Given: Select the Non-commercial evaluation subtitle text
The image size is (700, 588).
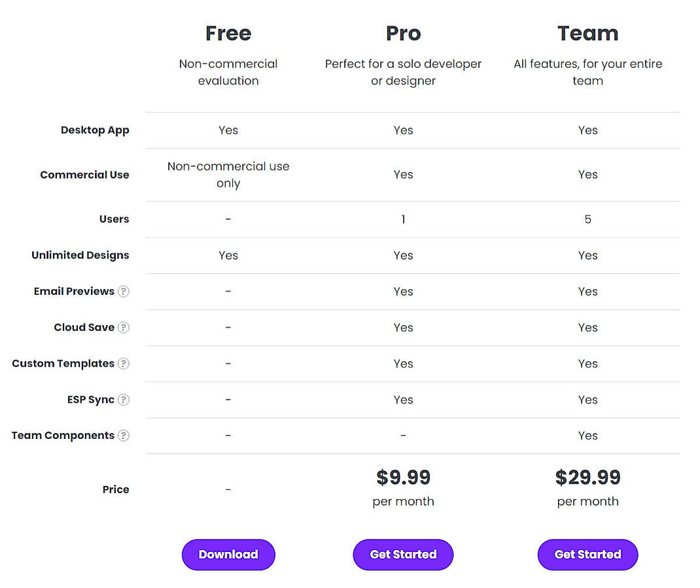Looking at the screenshot, I should point(228,72).
